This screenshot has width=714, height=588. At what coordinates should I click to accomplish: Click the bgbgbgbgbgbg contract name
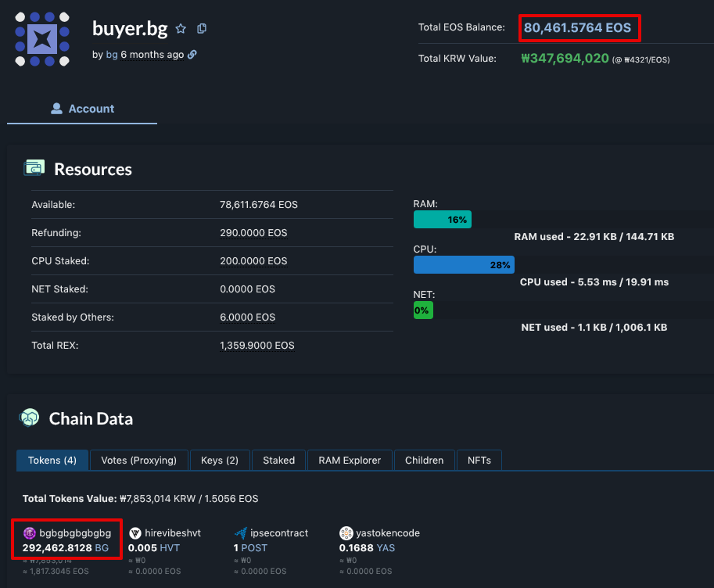point(75,533)
